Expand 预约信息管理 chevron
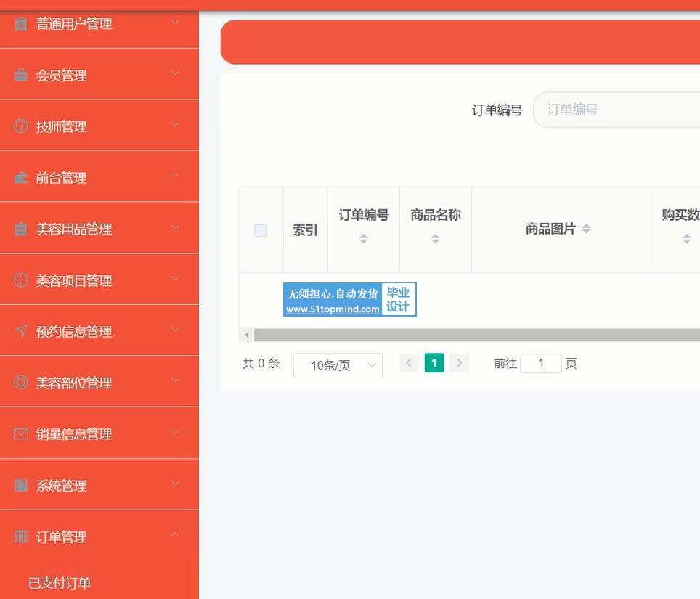The width and height of the screenshot is (700, 599). coord(176,330)
